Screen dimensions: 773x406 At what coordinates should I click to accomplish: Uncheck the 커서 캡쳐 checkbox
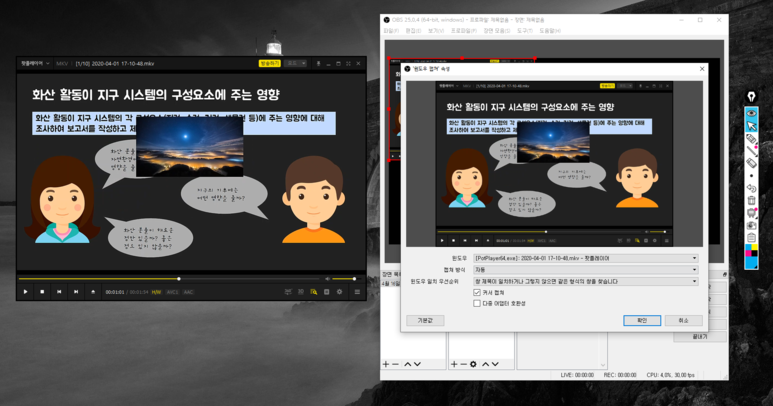[x=477, y=292]
